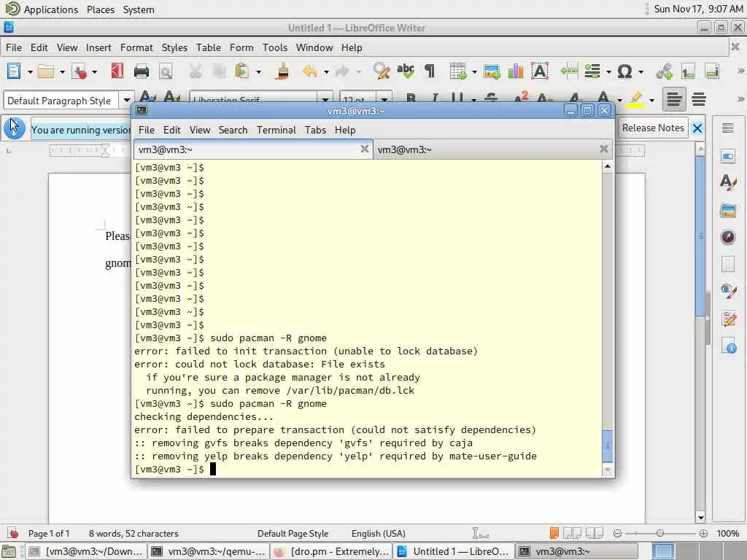The width and height of the screenshot is (747, 560).
Task: Open the Styles deck in Writer sidebar
Action: pos(728,182)
